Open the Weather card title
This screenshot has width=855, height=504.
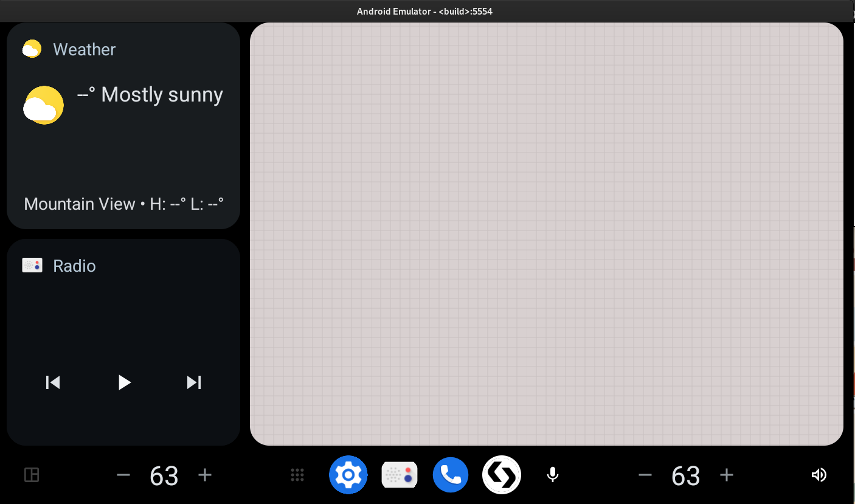84,49
